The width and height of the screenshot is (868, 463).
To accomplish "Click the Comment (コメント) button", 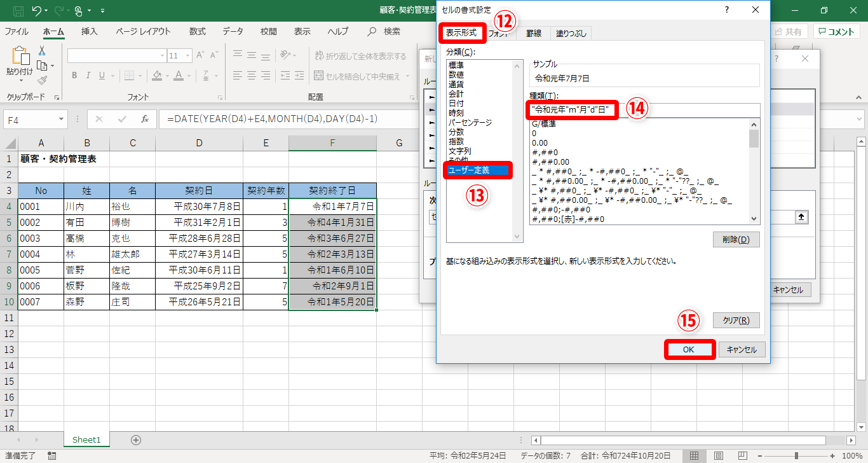I will [x=837, y=32].
